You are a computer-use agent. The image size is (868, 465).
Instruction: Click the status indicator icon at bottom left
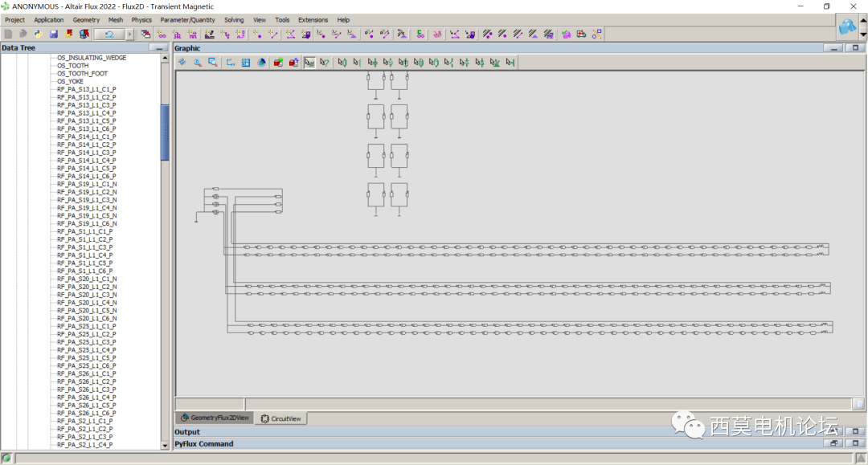coord(6,458)
